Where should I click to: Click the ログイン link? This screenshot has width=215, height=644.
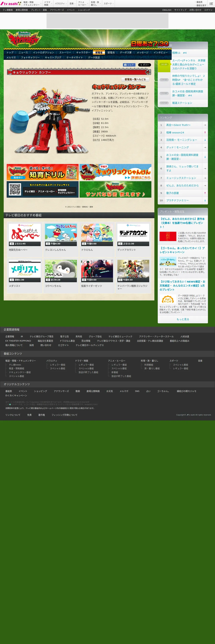[208, 10]
